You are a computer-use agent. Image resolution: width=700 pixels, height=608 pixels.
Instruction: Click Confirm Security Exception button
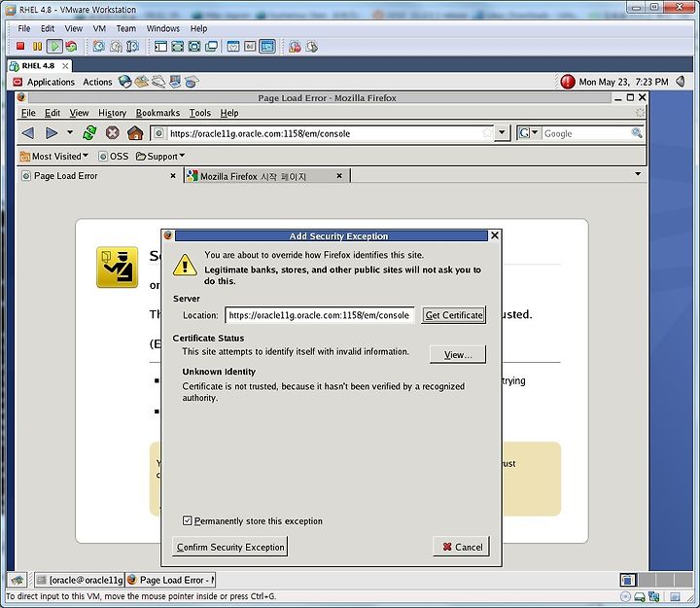coord(229,547)
